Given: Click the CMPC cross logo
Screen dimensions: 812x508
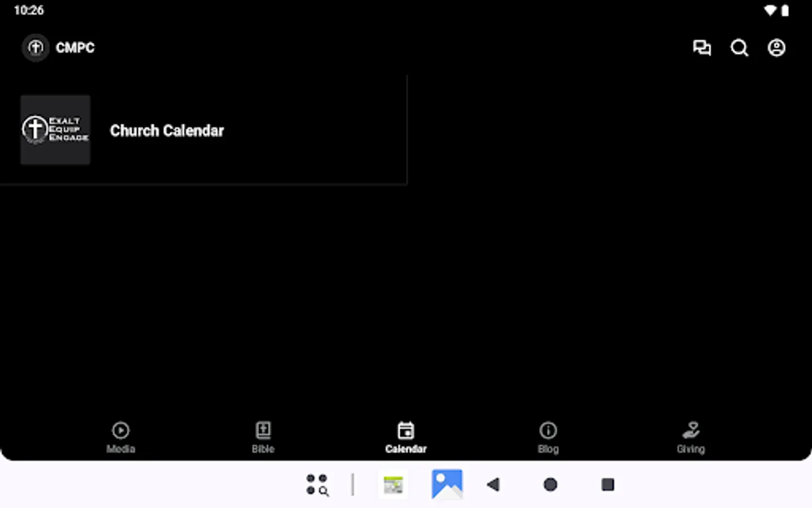Looking at the screenshot, I should (35, 47).
